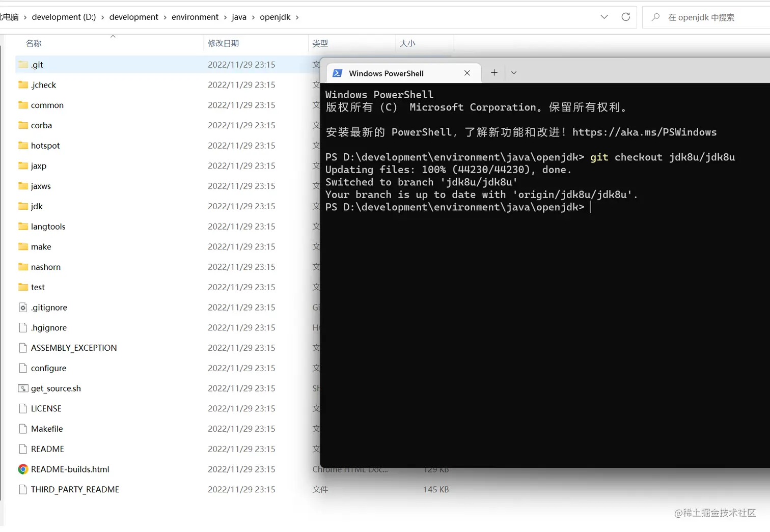The height and width of the screenshot is (532, 770).
Task: Refresh the openjdk folder view
Action: 626,17
